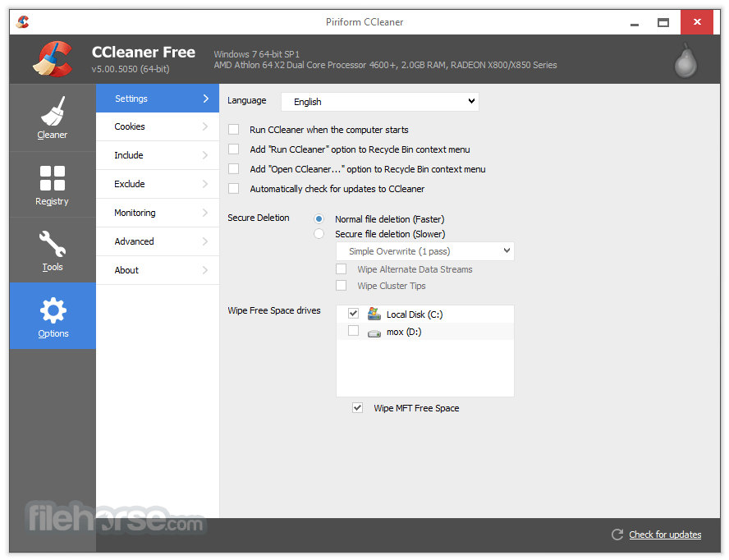Click the small CCleaner title bar icon
This screenshot has width=729, height=560.
tap(23, 22)
